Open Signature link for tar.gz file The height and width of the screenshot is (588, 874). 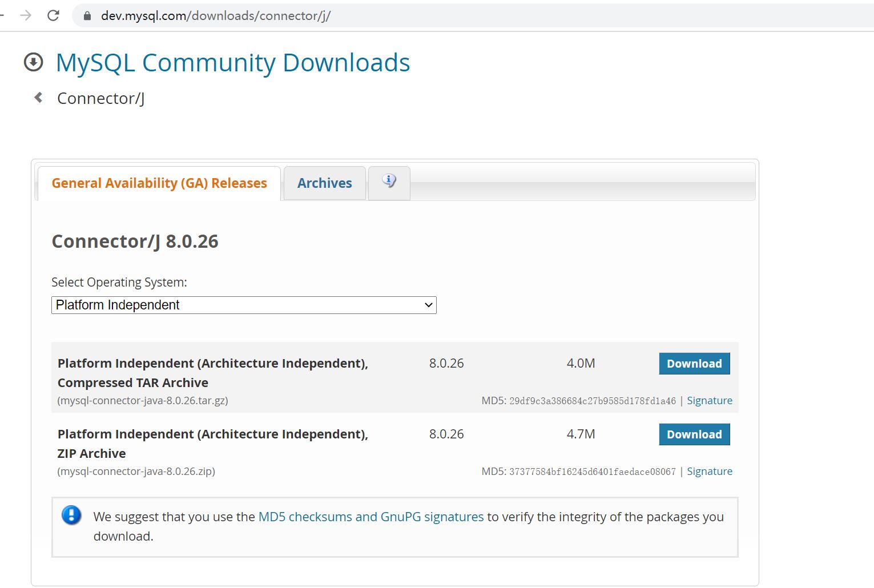click(x=710, y=401)
